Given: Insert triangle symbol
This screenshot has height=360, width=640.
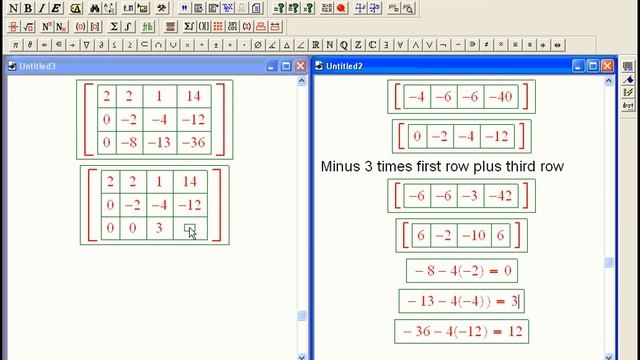Looking at the screenshot, I should pyautogui.click(x=287, y=45).
